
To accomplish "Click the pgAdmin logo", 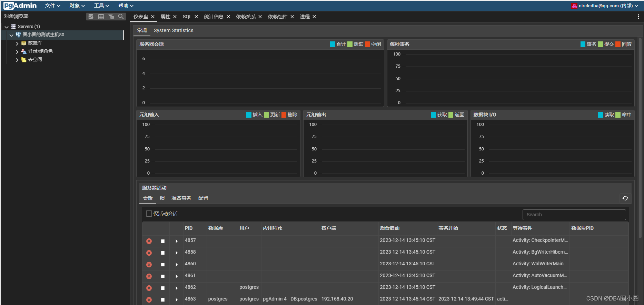I will pyautogui.click(x=20, y=6).
